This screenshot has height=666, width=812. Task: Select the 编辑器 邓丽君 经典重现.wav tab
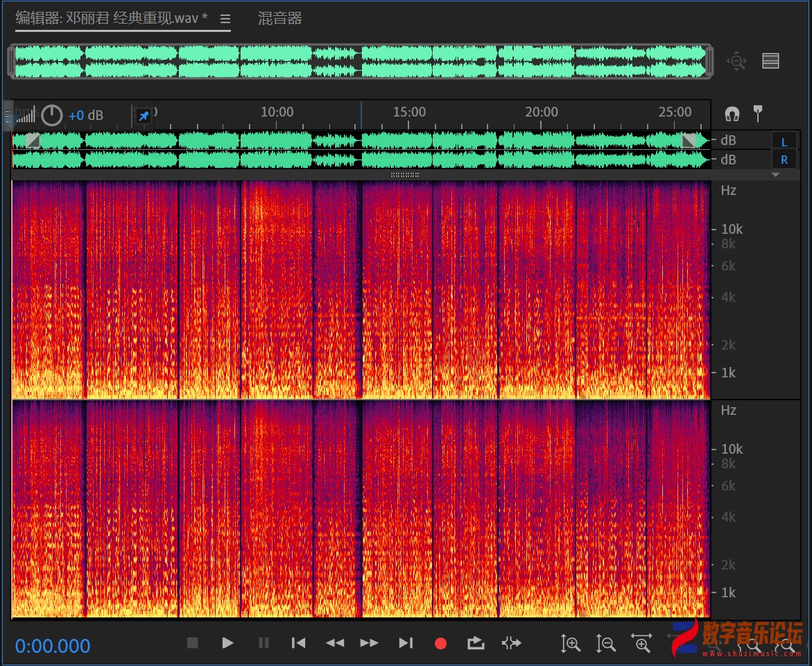pos(112,19)
